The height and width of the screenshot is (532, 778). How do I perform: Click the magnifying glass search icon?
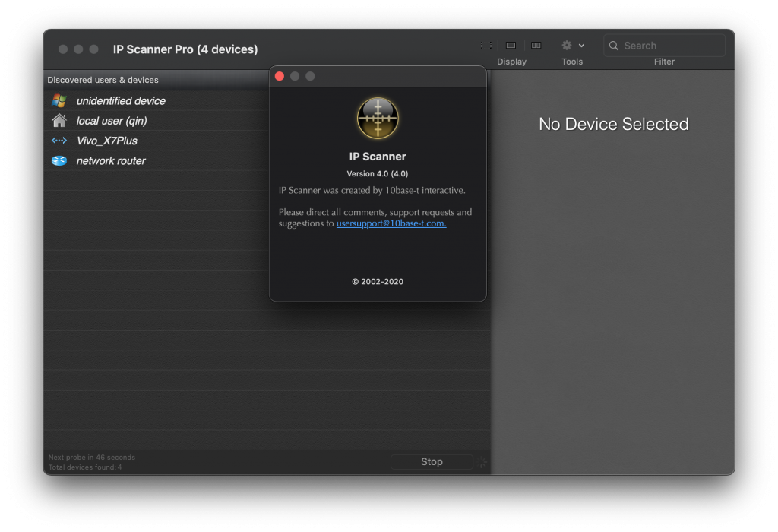coord(614,46)
